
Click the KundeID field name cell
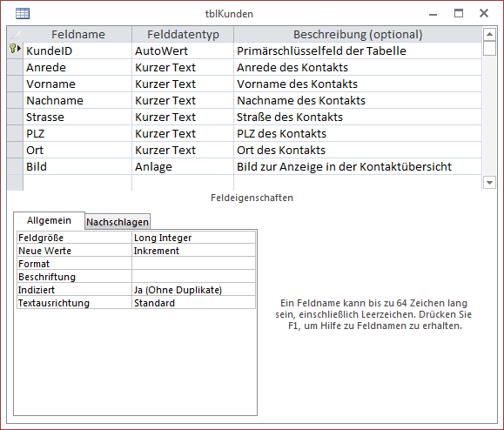click(77, 50)
